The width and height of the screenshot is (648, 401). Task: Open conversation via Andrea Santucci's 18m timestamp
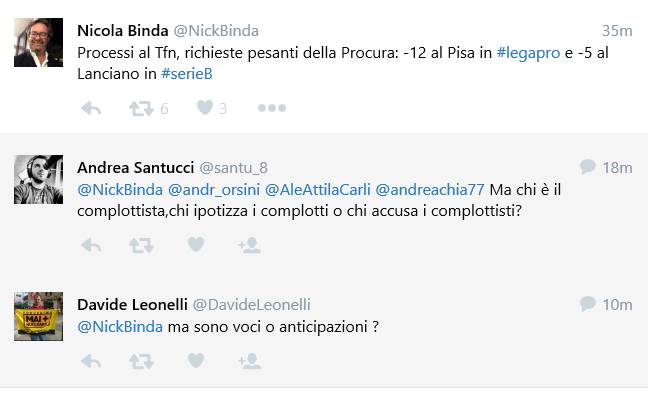point(617,167)
